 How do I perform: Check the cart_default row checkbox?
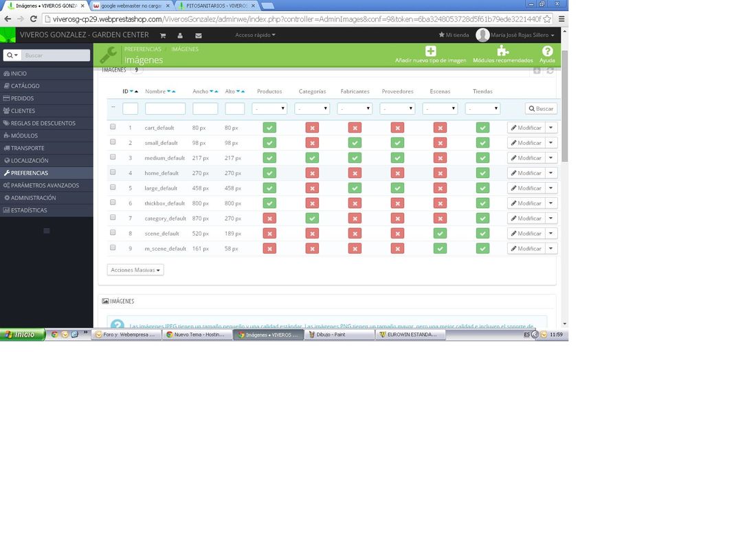tap(113, 126)
